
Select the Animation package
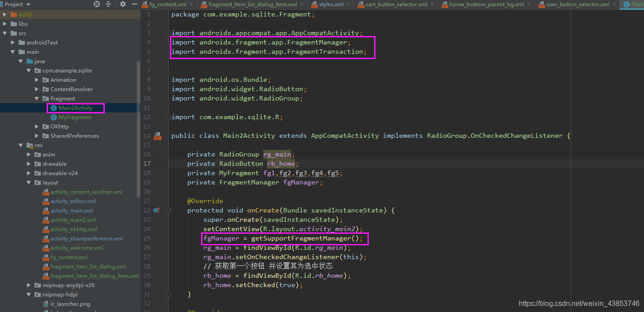click(63, 80)
